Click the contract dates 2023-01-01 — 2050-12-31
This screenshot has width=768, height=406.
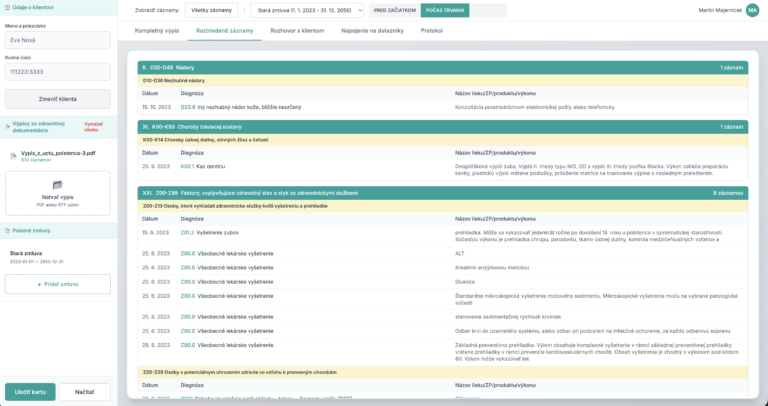36,262
